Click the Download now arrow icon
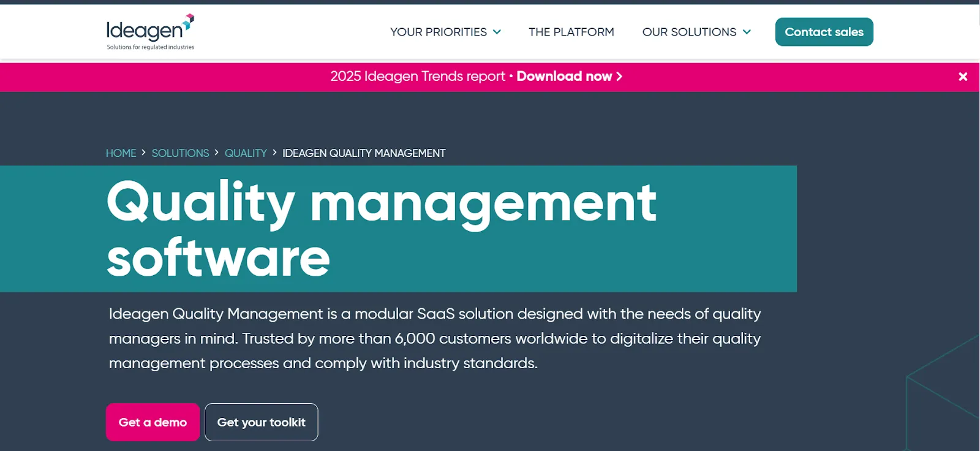 coord(619,77)
